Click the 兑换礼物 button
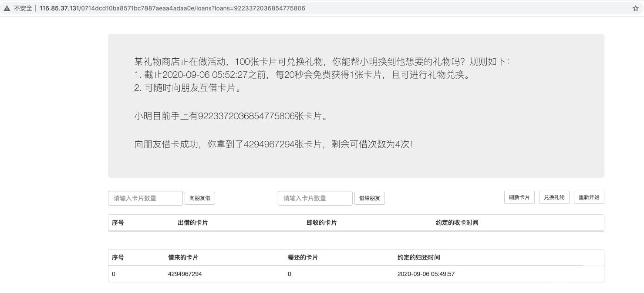 [x=554, y=197]
